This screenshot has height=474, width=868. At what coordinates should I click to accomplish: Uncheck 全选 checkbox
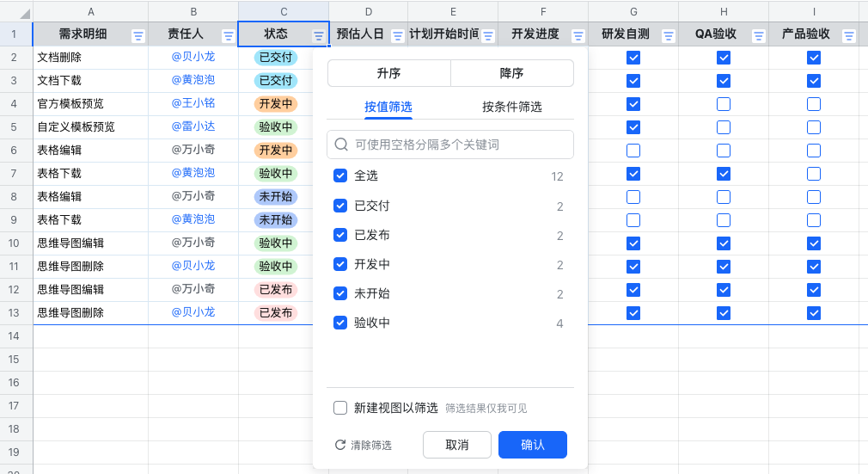coord(340,175)
